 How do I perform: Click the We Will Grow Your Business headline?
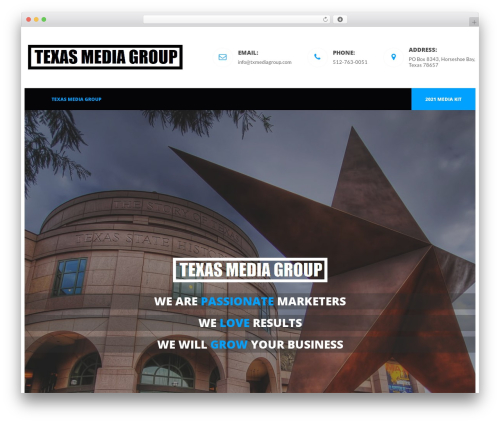click(250, 345)
